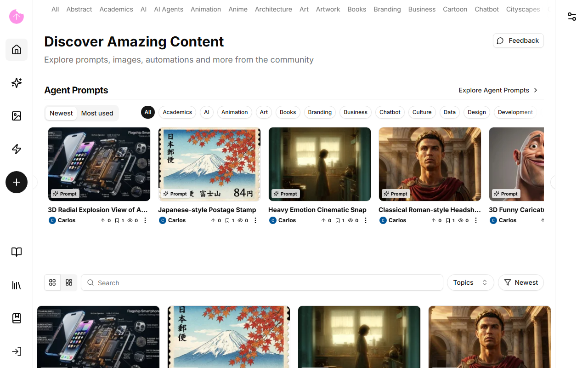Follow the Explore Agent Prompts link
The width and height of the screenshot is (588, 368).
[x=498, y=90]
